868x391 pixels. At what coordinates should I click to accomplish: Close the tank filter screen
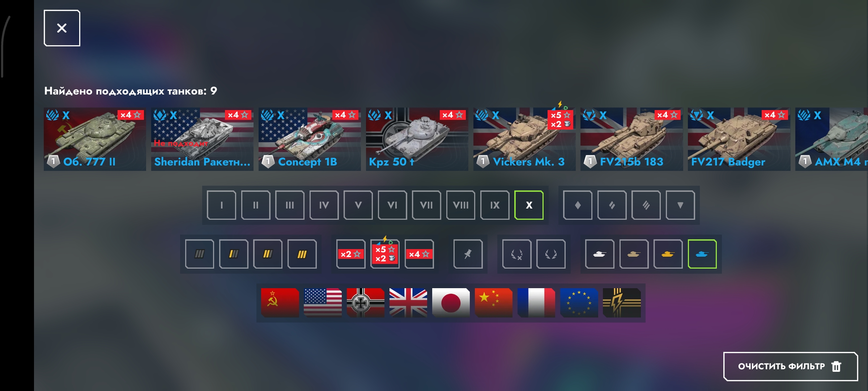(x=62, y=28)
